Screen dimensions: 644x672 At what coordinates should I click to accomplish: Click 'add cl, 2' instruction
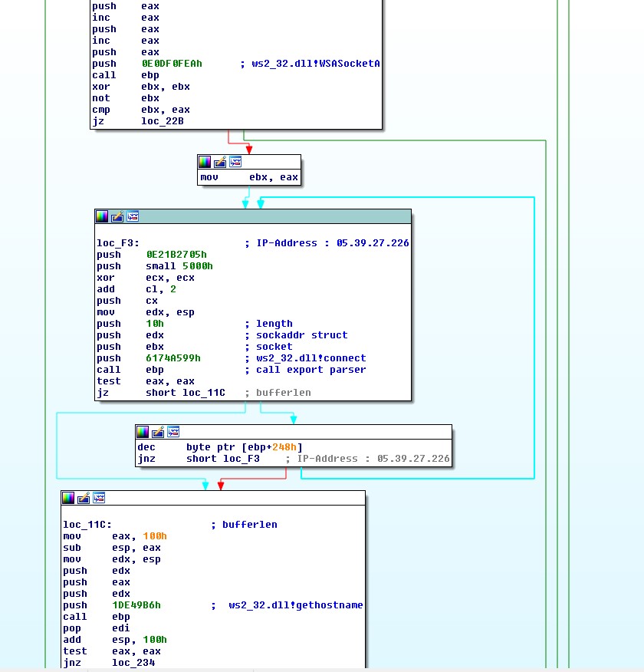click(x=136, y=289)
